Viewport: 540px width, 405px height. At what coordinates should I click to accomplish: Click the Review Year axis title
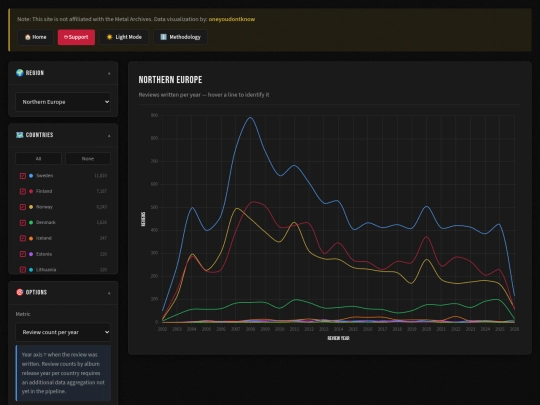(338, 339)
